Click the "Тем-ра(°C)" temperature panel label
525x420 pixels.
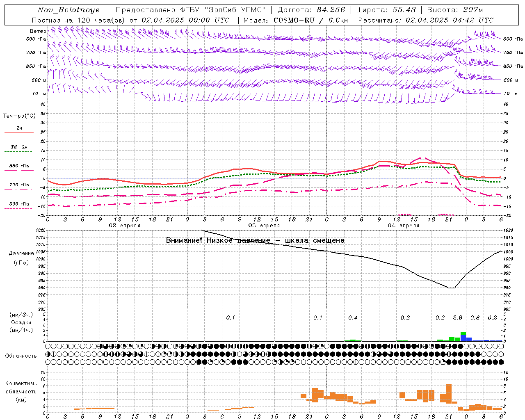(x=19, y=116)
